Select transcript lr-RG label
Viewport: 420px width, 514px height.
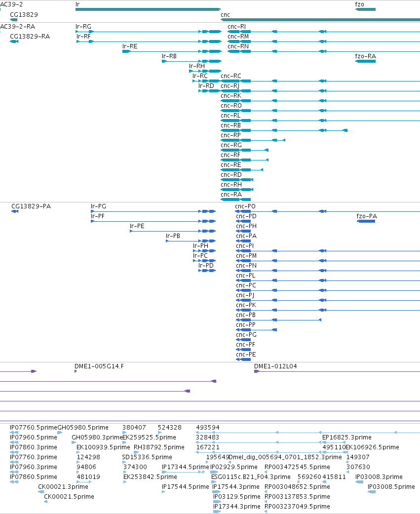(x=83, y=27)
